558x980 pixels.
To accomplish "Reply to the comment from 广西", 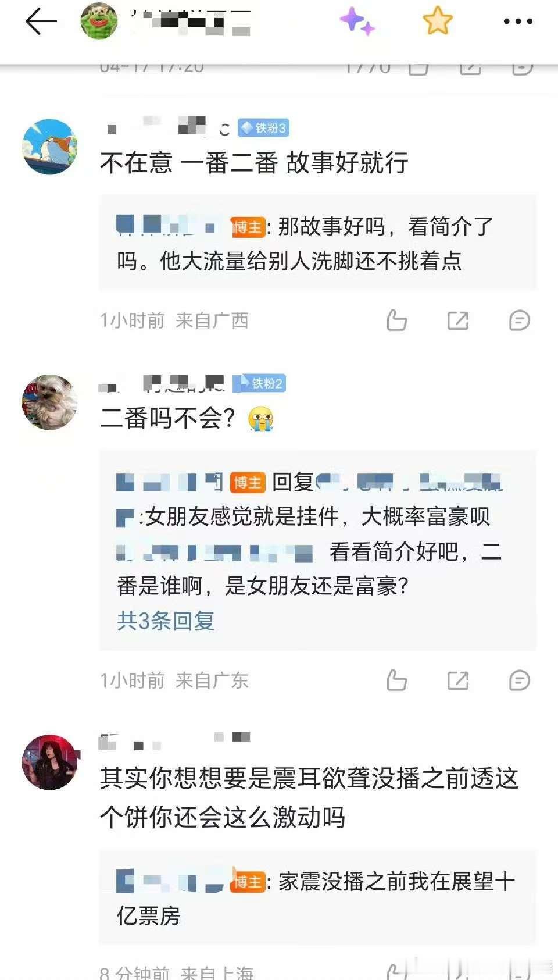I will point(519,320).
